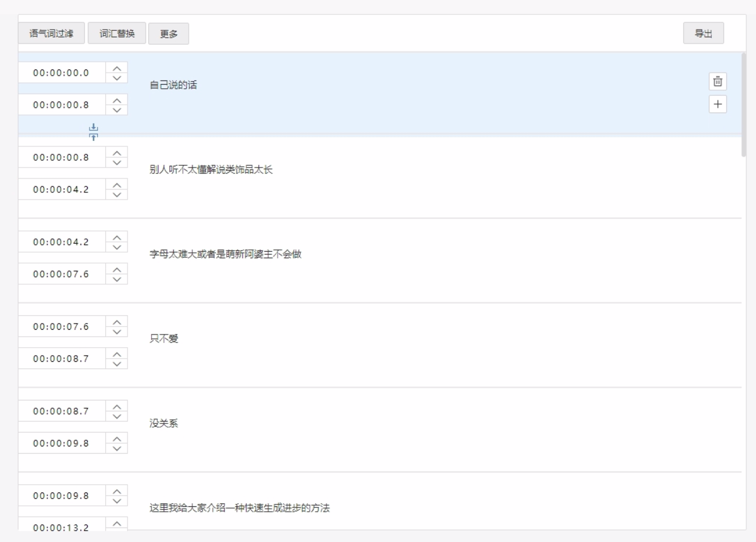Increase the 00:00:00.0 start time with up arrow
Viewport: 756px width, 542px height.
point(117,68)
